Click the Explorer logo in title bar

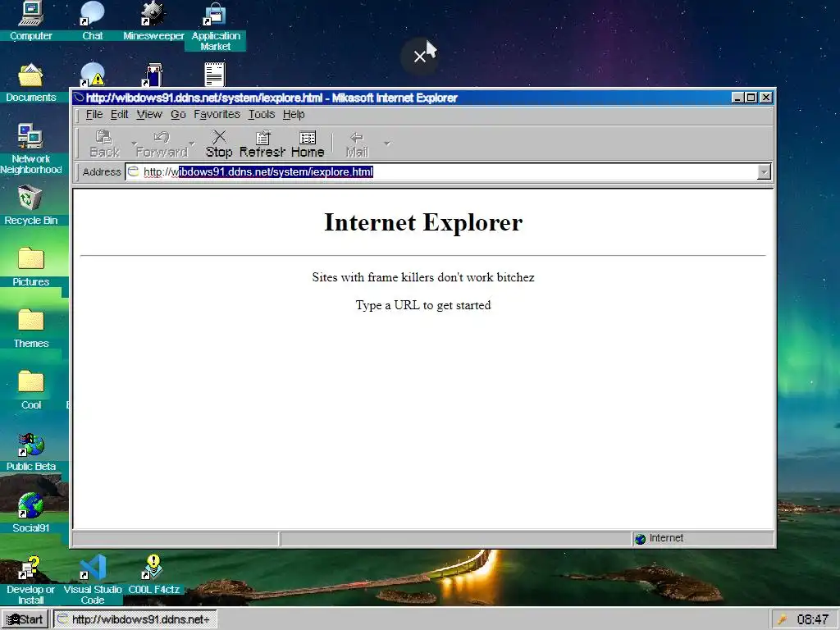point(80,98)
